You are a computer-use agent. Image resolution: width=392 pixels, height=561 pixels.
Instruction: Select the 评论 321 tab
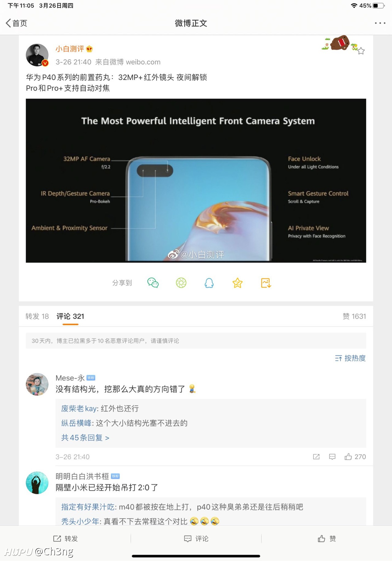pos(70,316)
